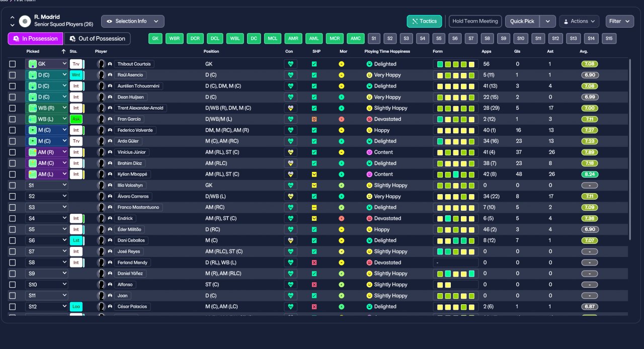
Task: Click the Quick Pick button
Action: pyautogui.click(x=522, y=21)
